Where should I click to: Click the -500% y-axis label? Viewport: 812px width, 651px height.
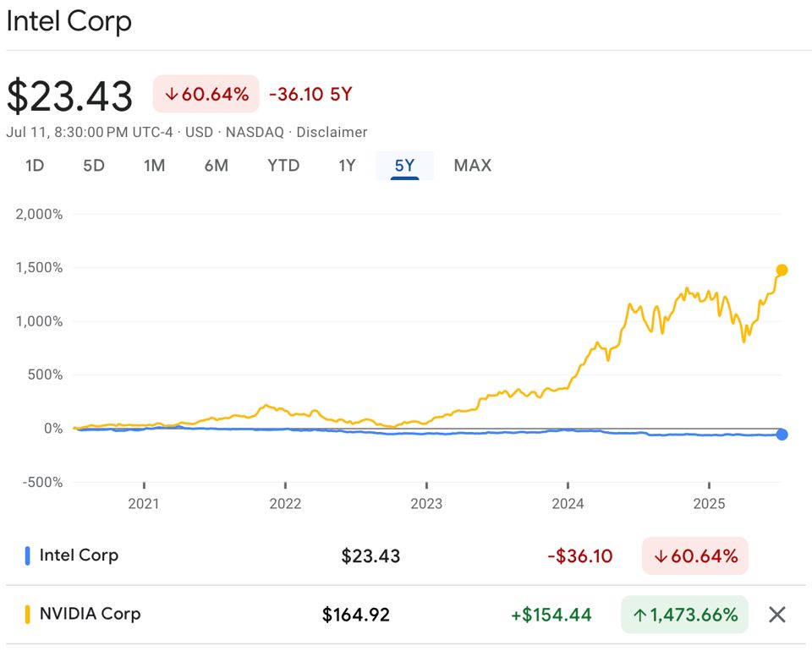pyautogui.click(x=42, y=482)
